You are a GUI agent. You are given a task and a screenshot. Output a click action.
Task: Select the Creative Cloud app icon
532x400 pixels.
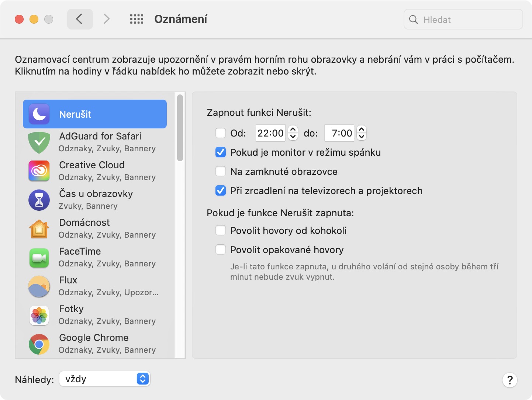(39, 171)
